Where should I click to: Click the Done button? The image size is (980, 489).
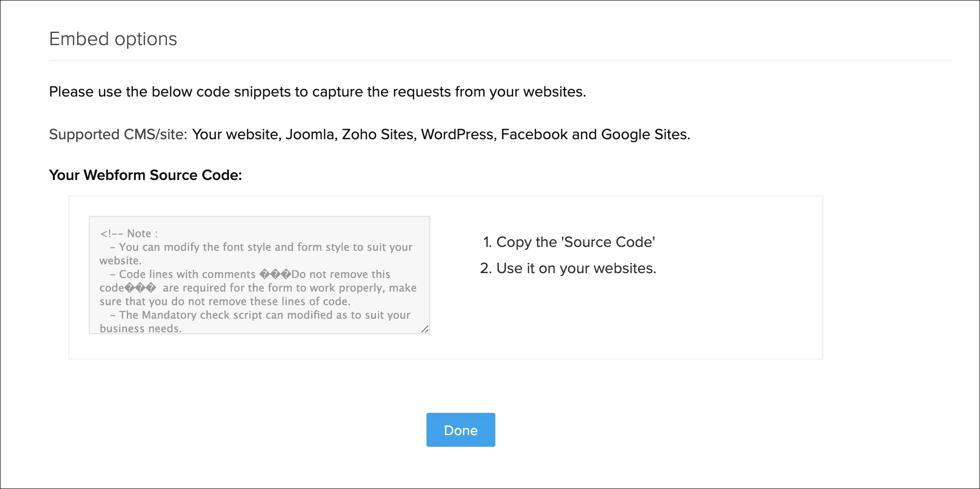coord(460,430)
